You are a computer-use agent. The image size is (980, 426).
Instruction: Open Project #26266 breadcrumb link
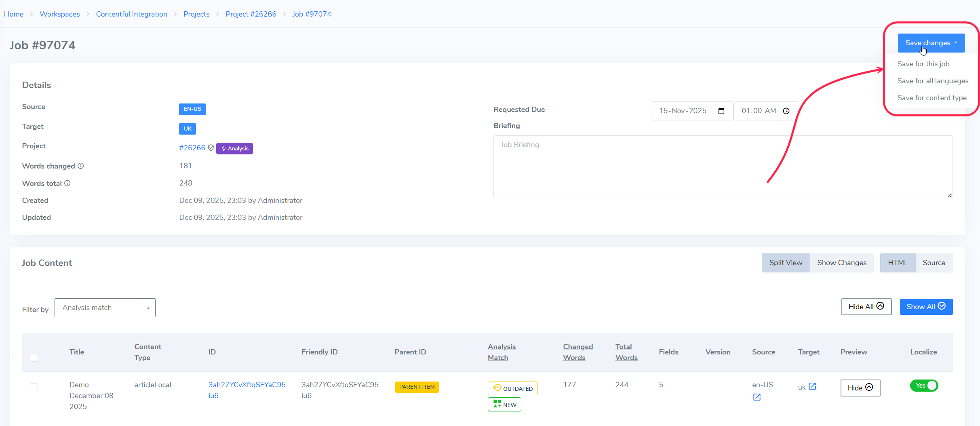coord(251,14)
